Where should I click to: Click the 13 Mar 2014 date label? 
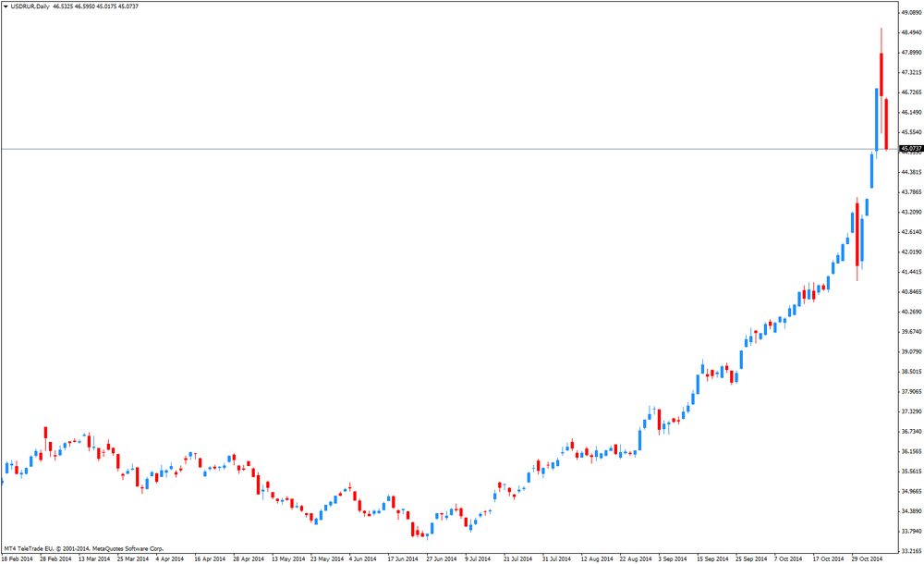pyautogui.click(x=94, y=558)
